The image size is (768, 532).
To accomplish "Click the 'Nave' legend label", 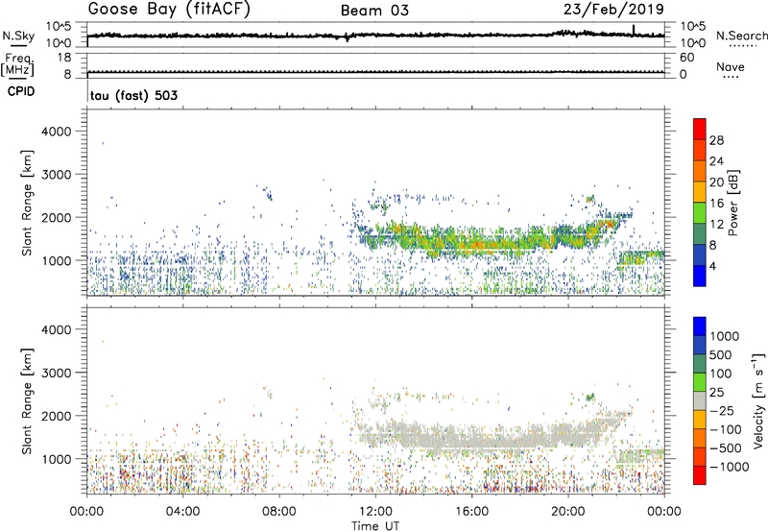I will pyautogui.click(x=731, y=67).
